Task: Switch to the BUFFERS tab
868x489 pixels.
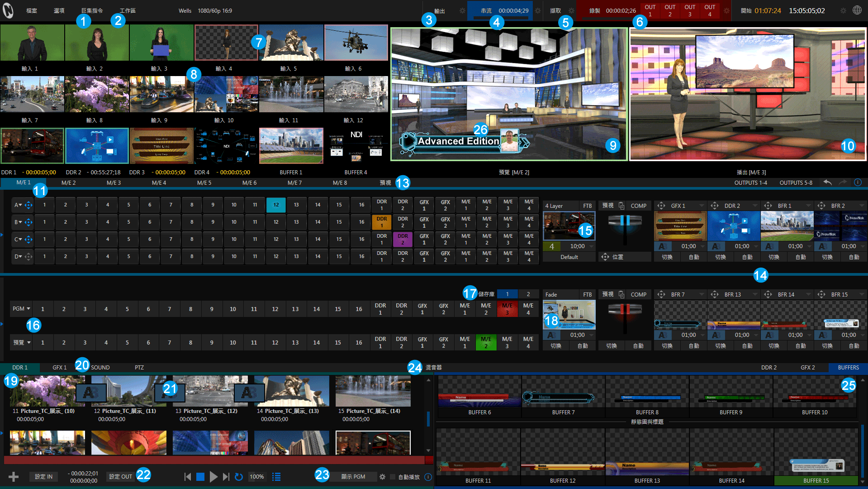Action: [848, 367]
